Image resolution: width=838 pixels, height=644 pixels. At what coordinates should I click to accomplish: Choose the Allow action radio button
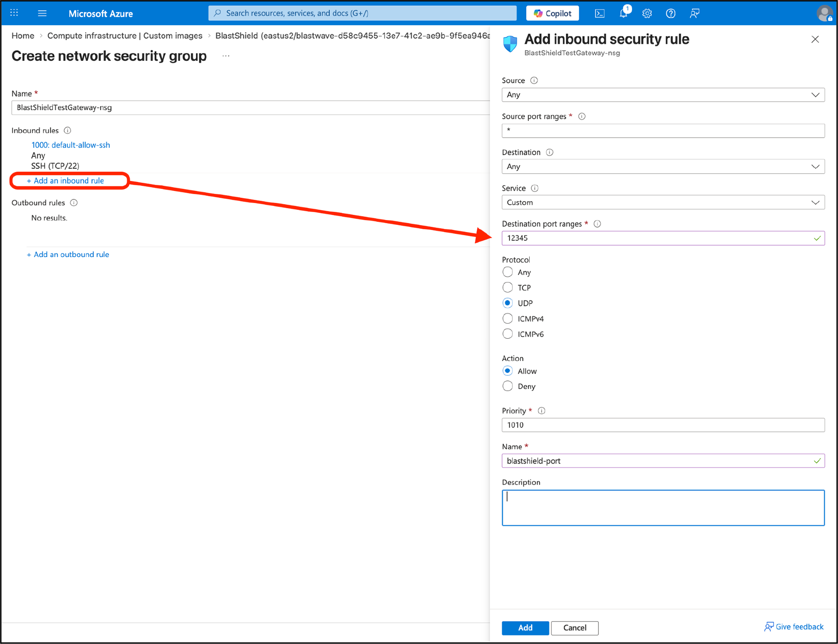508,371
